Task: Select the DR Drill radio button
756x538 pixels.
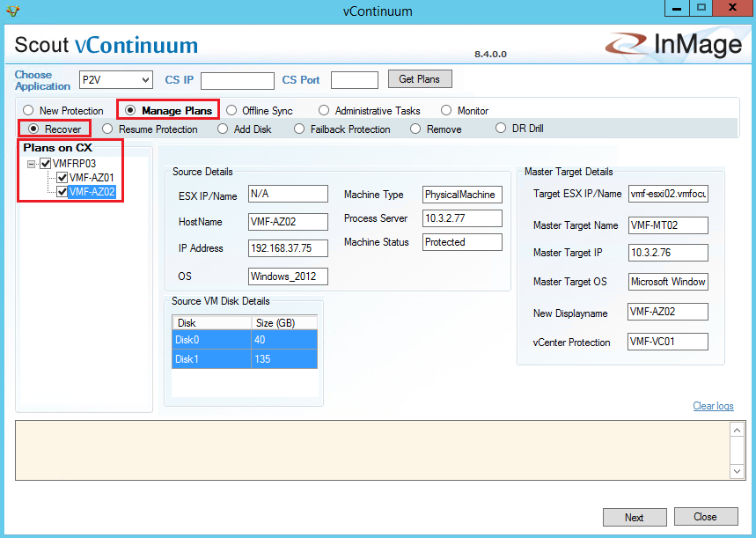Action: tap(501, 129)
